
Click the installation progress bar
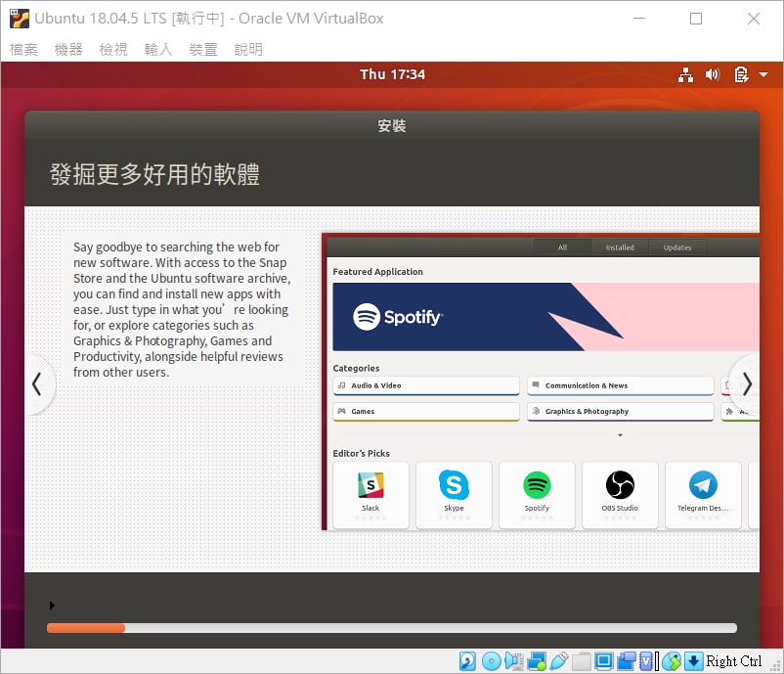click(391, 628)
